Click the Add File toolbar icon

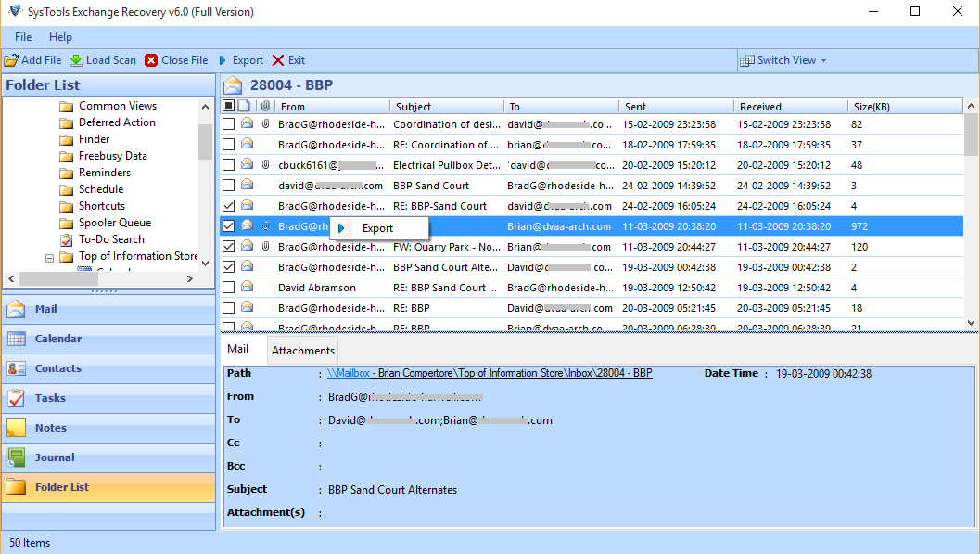pyautogui.click(x=11, y=60)
